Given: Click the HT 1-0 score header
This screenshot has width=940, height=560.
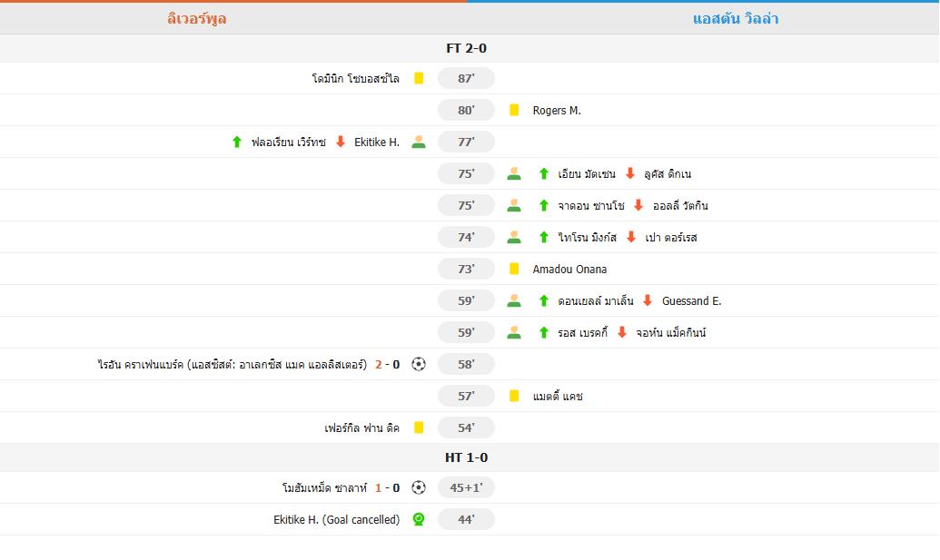Looking at the screenshot, I should 467,457.
